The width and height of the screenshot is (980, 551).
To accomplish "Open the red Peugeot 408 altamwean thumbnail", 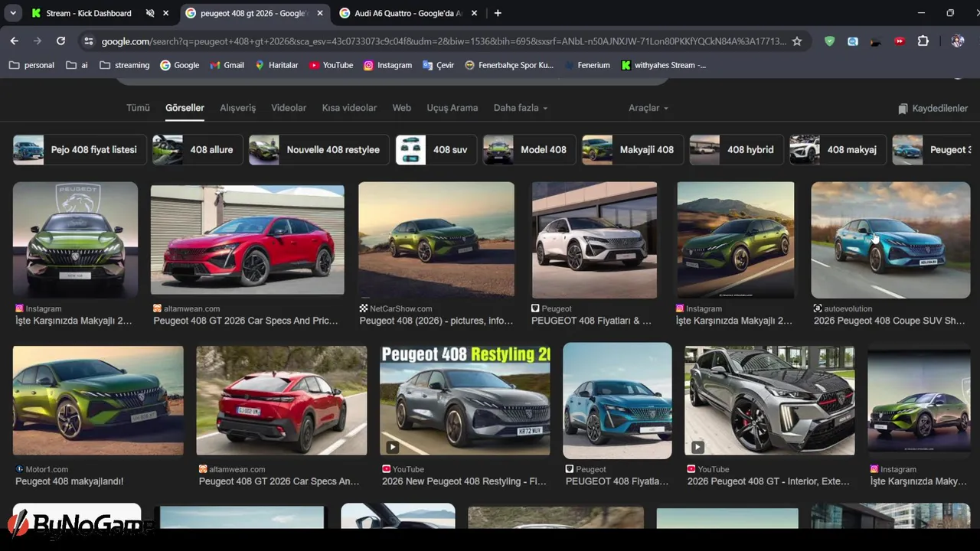I will (247, 240).
